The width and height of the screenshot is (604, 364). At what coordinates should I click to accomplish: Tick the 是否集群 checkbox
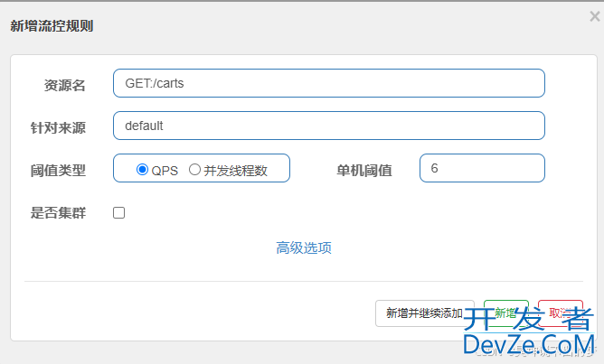[x=118, y=213]
